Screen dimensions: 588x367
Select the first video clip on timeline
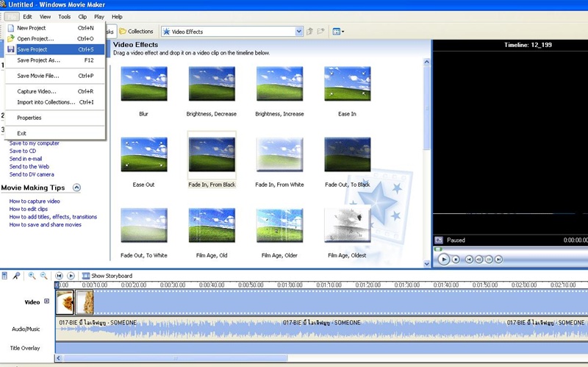coord(65,302)
